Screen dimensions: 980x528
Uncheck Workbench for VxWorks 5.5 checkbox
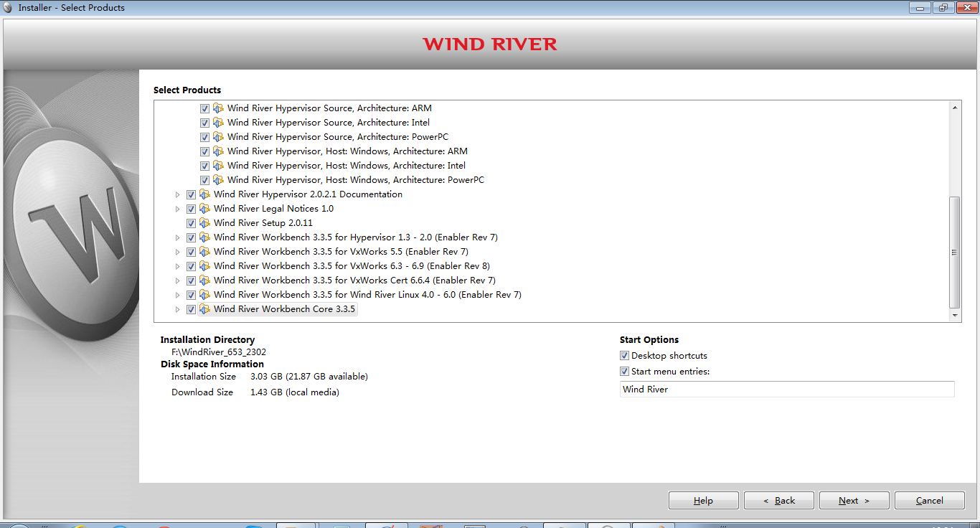(191, 252)
